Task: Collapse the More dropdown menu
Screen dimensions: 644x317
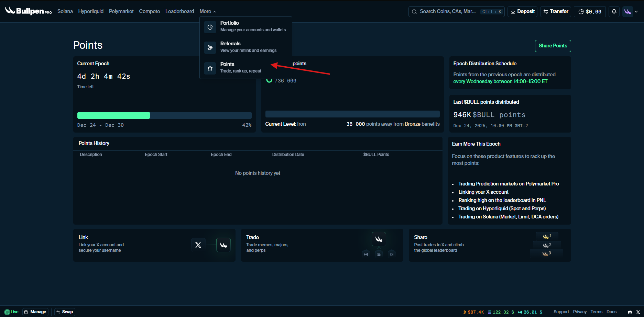Action: point(208,11)
